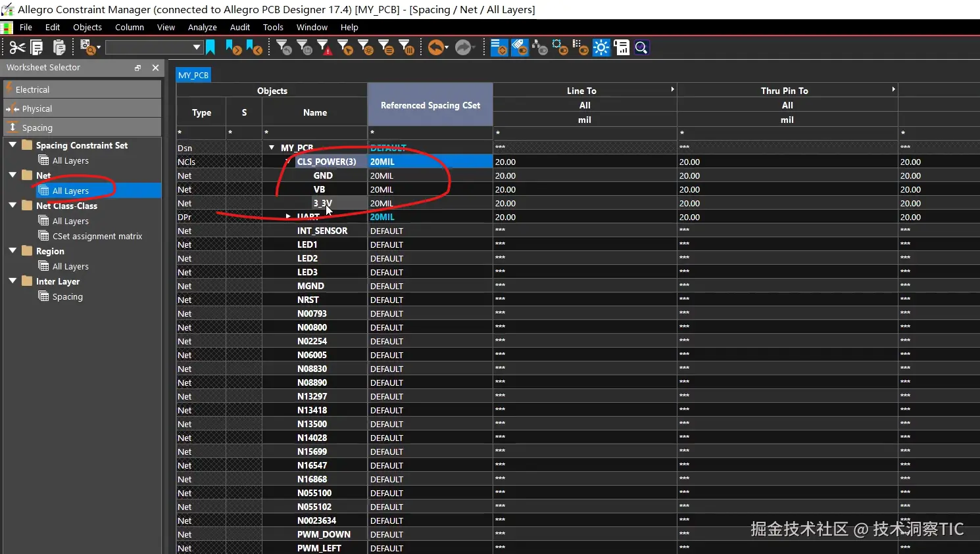The image size is (980, 554).
Task: Expand the UART row
Action: click(288, 216)
